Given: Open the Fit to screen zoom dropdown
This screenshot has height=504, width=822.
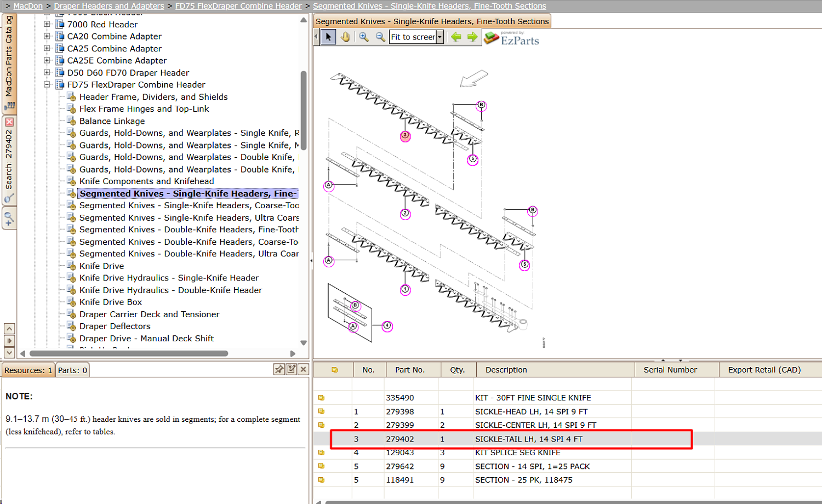Looking at the screenshot, I should pyautogui.click(x=439, y=37).
